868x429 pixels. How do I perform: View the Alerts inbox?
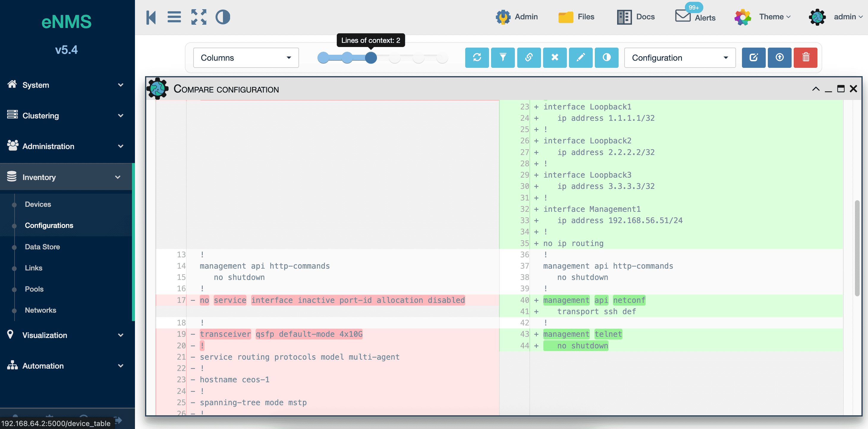696,16
